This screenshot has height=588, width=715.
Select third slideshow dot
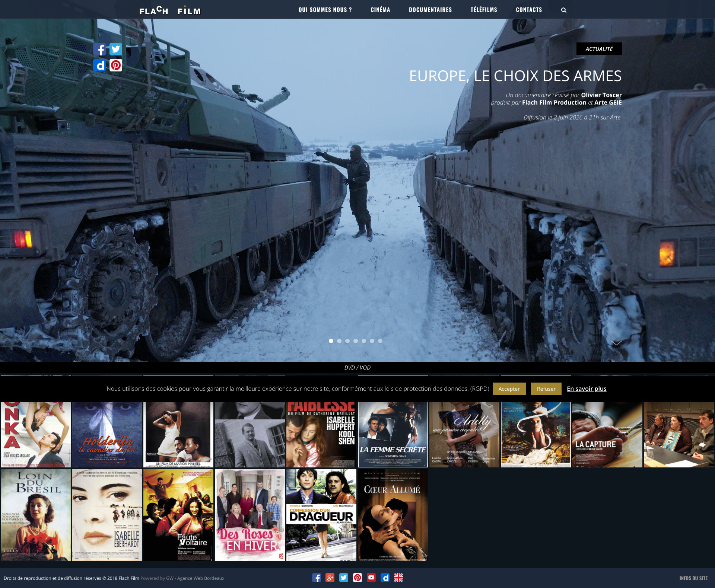[x=347, y=341]
